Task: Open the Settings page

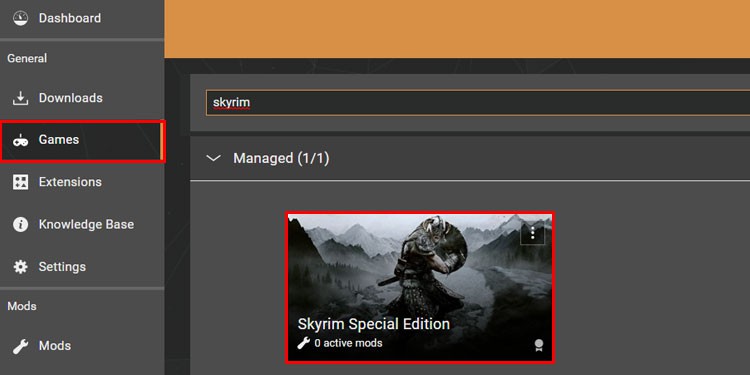Action: point(82,266)
